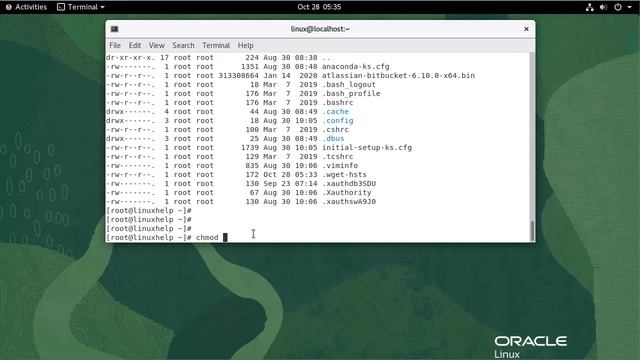Close the terminal window
The height and width of the screenshot is (360, 640).
[x=526, y=29]
